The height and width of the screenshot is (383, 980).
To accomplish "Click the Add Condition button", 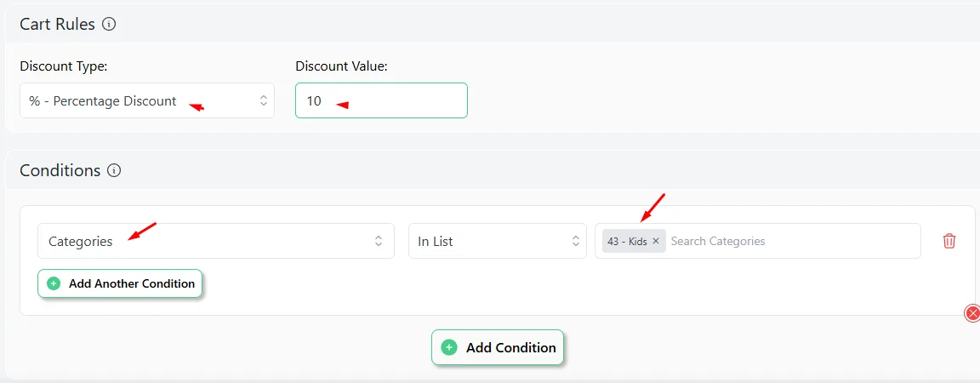I will (x=498, y=347).
